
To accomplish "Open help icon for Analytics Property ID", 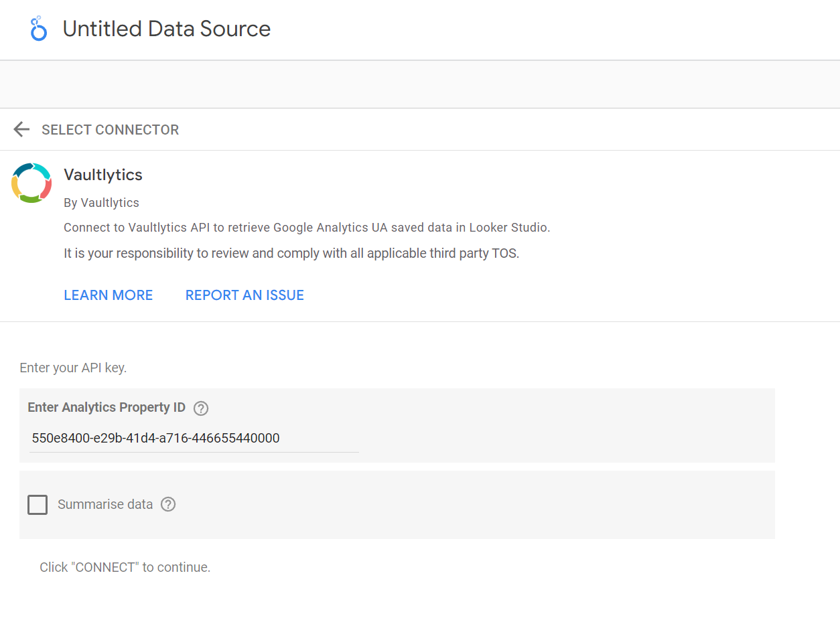I will point(200,408).
